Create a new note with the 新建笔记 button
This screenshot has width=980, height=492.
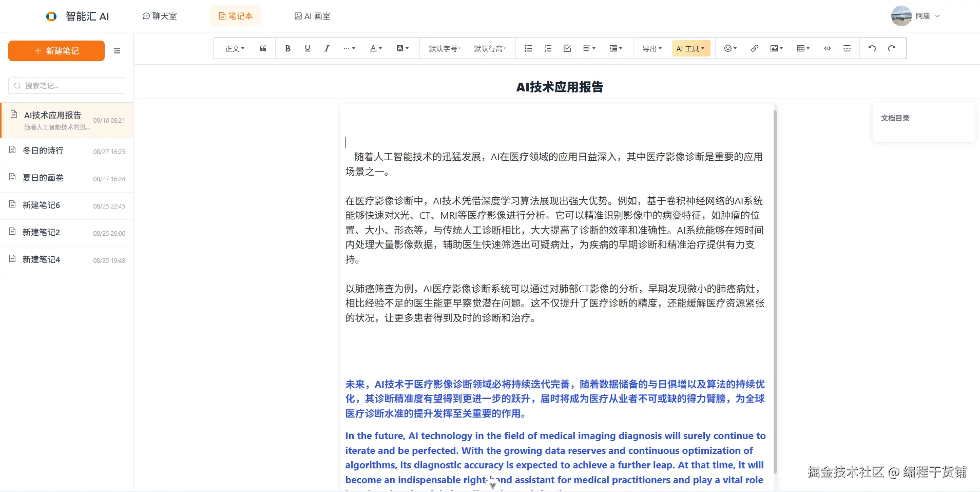(56, 51)
